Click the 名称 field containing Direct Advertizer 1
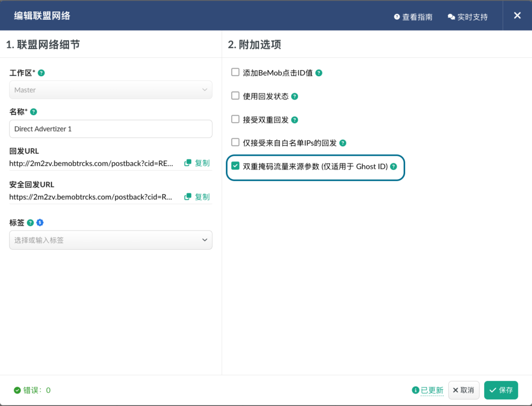 tap(111, 129)
